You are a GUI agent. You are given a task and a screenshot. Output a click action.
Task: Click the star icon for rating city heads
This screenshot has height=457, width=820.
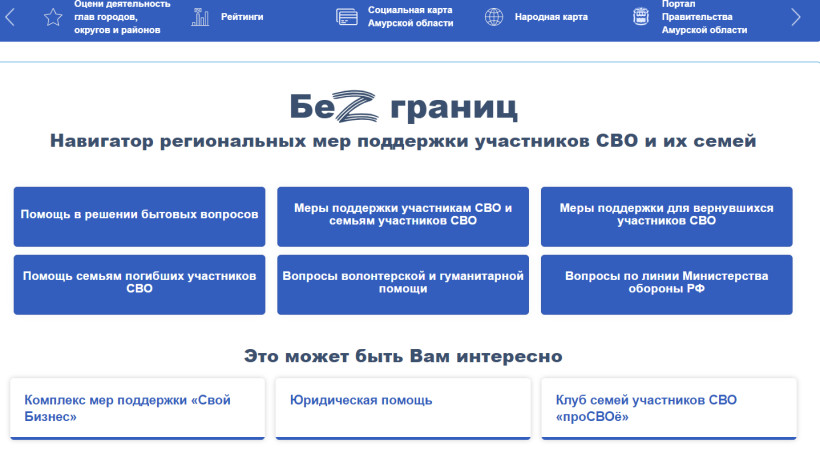pyautogui.click(x=53, y=17)
